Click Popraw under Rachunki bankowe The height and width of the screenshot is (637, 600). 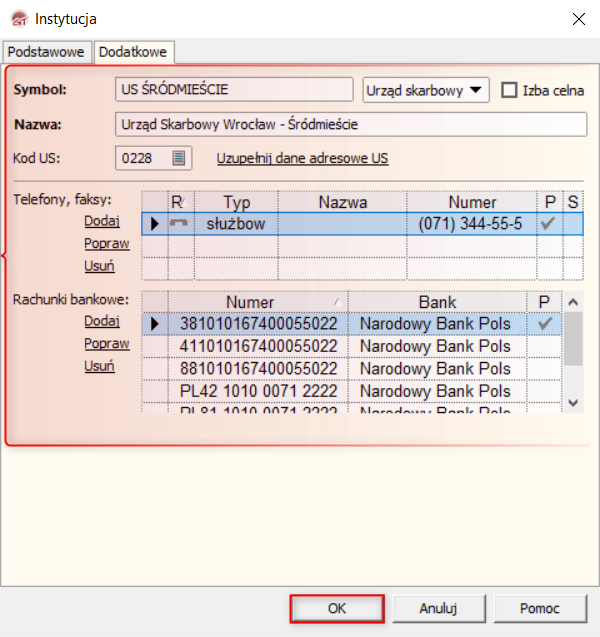pos(107,344)
